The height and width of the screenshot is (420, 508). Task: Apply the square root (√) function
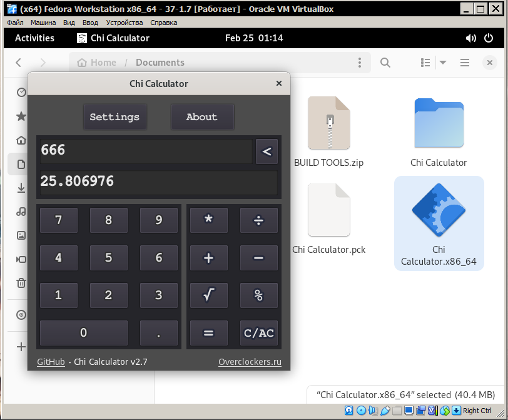pos(209,295)
